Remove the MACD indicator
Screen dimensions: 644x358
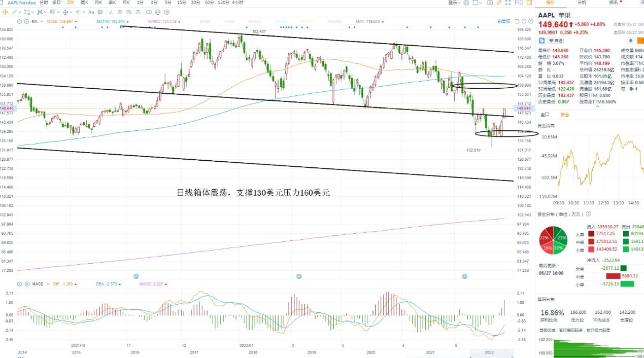26,284
